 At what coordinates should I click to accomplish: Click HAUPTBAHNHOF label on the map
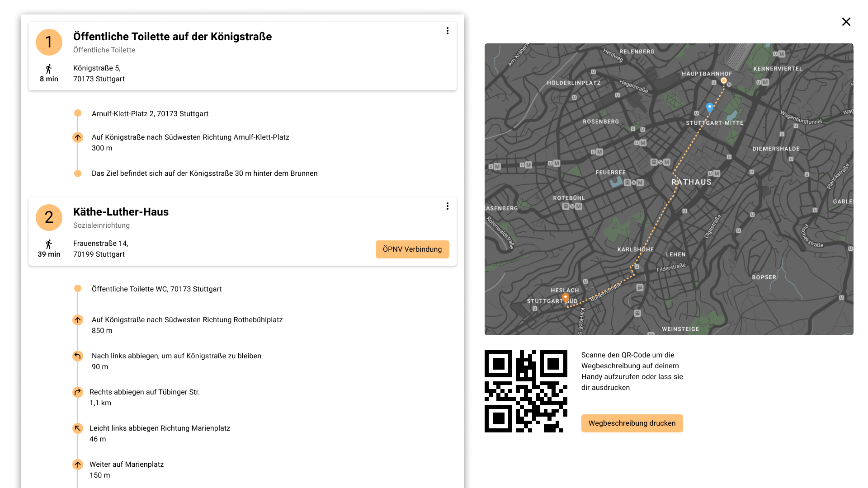(x=707, y=74)
